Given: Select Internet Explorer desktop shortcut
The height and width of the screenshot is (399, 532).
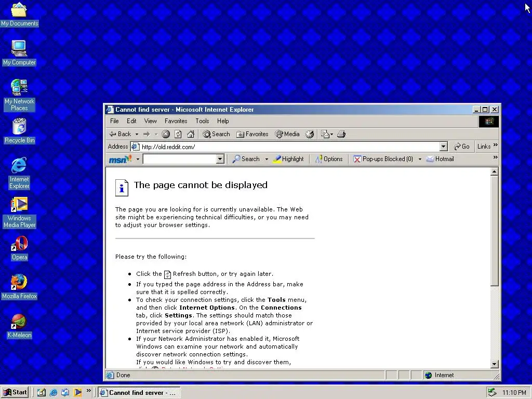Looking at the screenshot, I should tap(19, 173).
